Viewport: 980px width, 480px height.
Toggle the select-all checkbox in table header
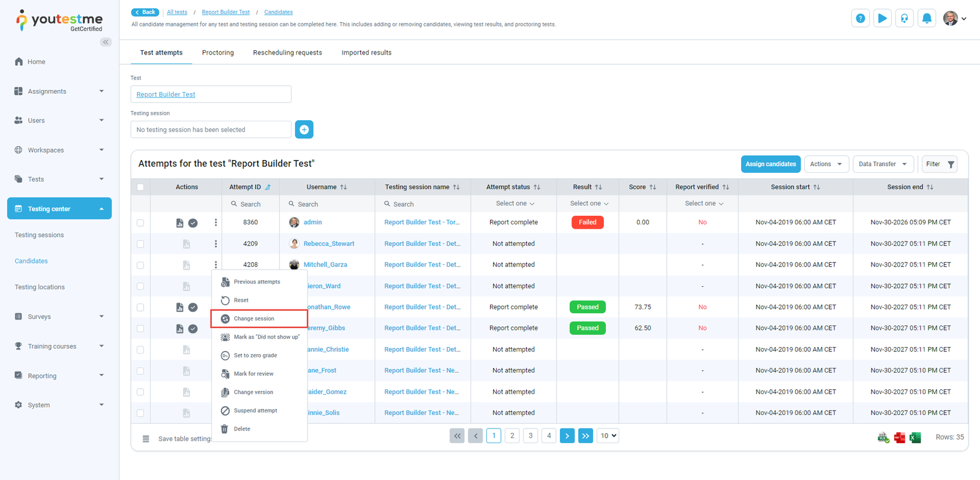pos(140,187)
